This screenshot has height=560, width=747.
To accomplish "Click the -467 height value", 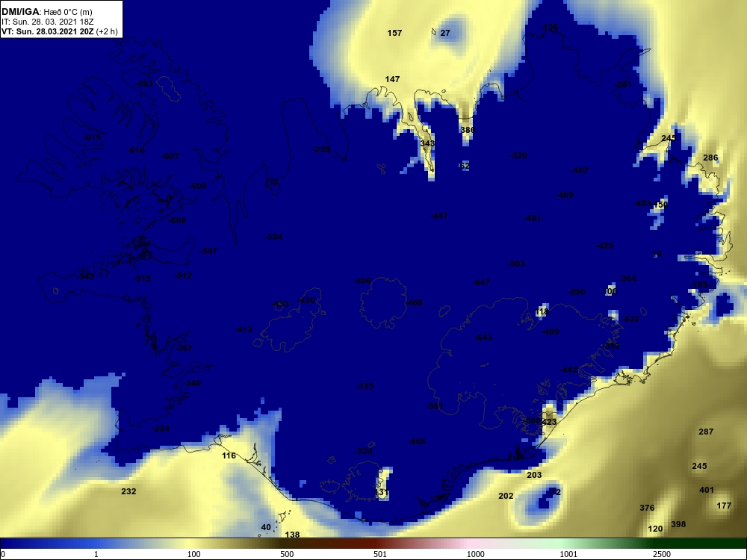I will [x=580, y=170].
